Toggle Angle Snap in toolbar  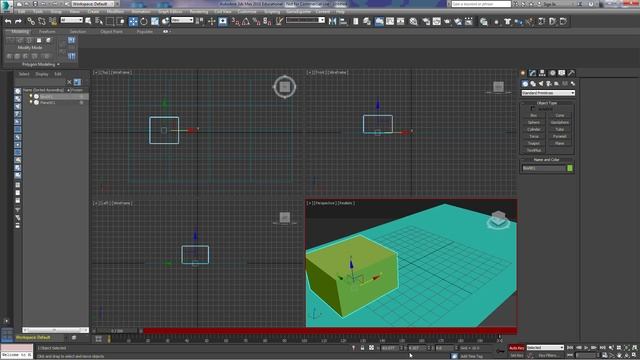tap(246, 21)
